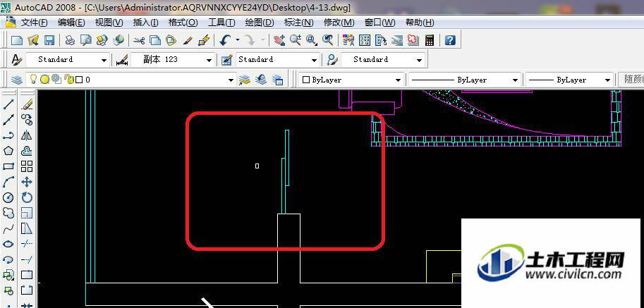The width and height of the screenshot is (644, 308).
Task: Open the Text Style manager icon
Action: 16,60
